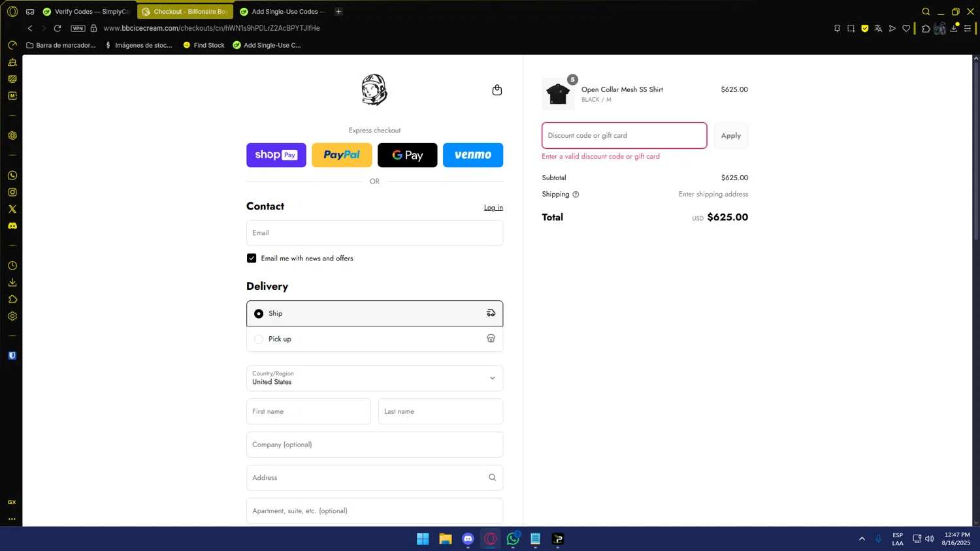
Task: Click the snapshot capture icon in address bar
Action: [851, 28]
